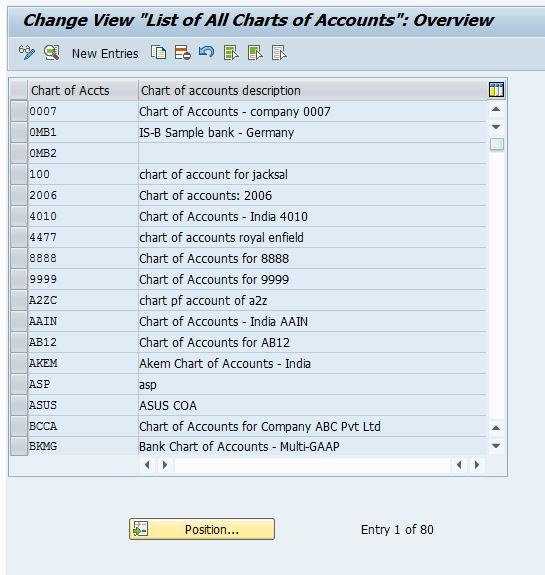Click the Delete entry icon
The height and width of the screenshot is (575, 545).
point(183,53)
